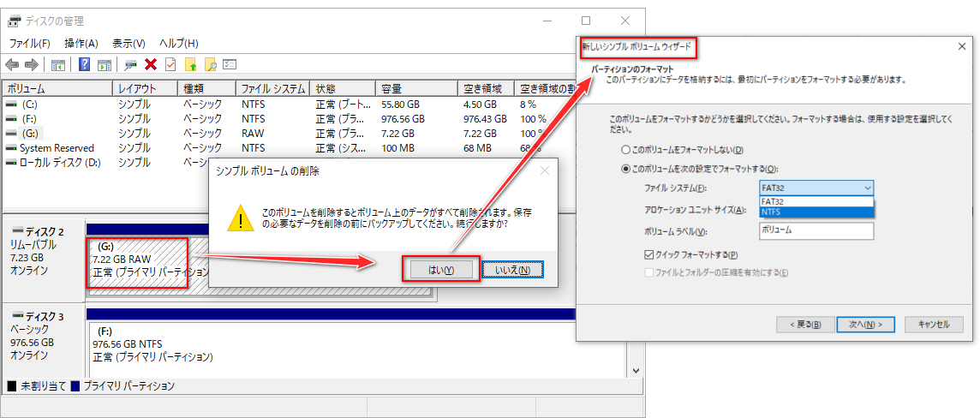Click the checklist settings toolbar icon
Screen dimensions: 980x418
click(230, 64)
